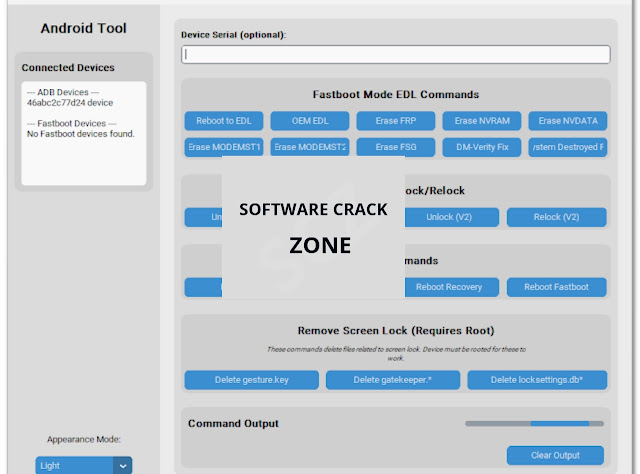Erase MODEMST2 partition button
Image resolution: width=640 pixels, height=474 pixels.
[310, 147]
